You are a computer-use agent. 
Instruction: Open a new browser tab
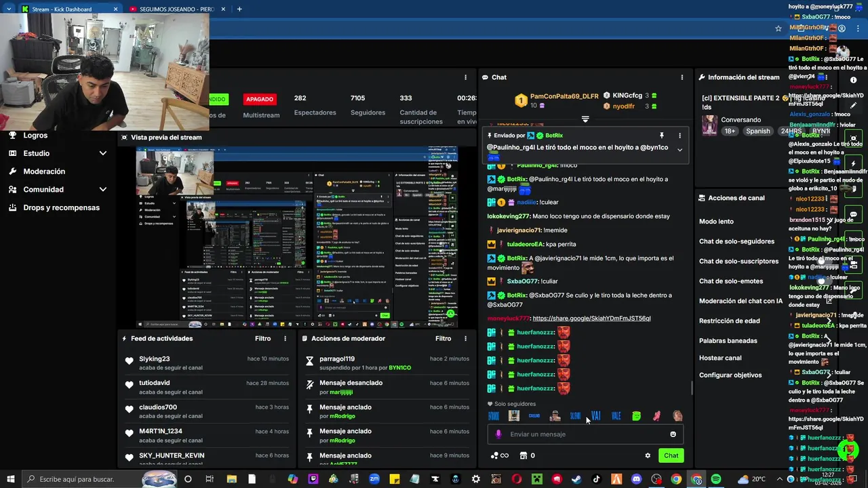click(x=239, y=9)
